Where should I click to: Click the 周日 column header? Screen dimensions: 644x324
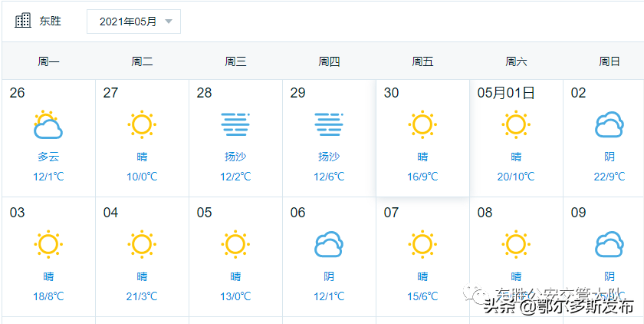609,61
